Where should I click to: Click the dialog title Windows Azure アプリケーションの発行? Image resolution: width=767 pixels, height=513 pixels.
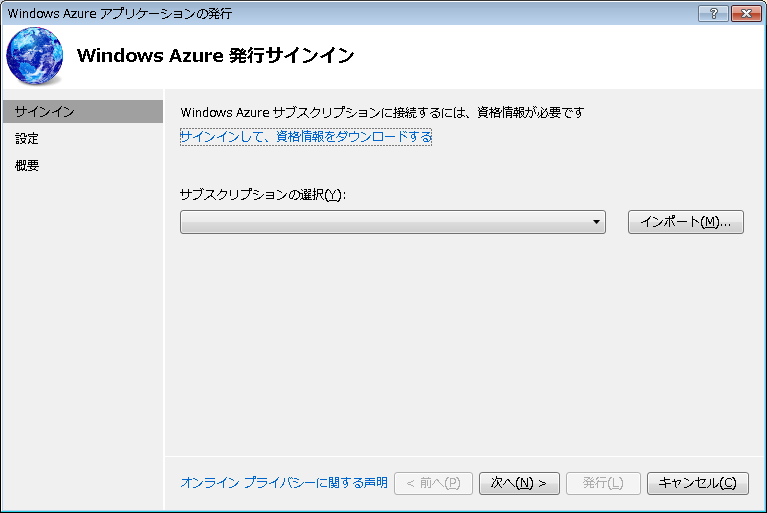point(120,14)
